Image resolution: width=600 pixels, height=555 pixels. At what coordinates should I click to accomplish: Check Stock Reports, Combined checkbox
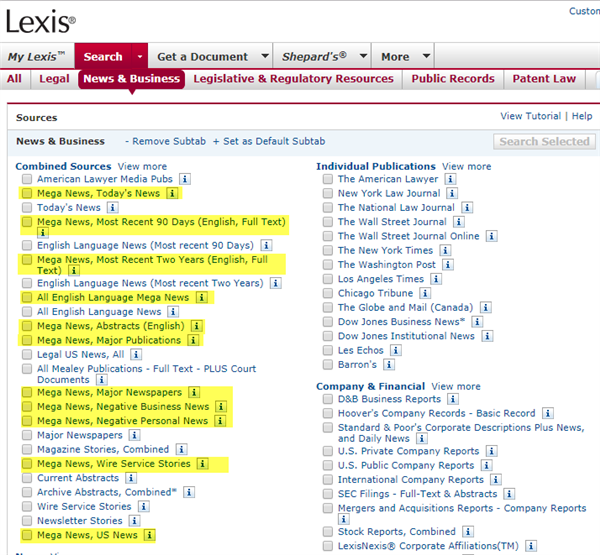click(328, 531)
